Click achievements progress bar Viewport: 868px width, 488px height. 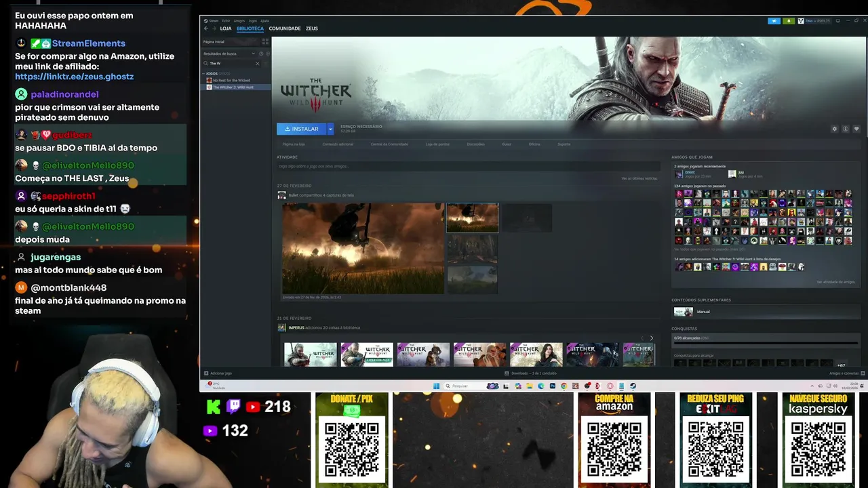coord(766,343)
